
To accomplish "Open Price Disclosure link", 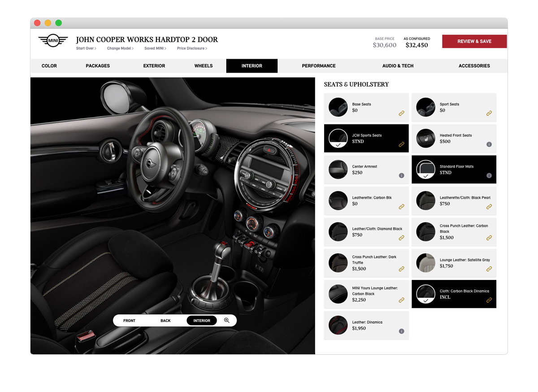I will pos(192,48).
